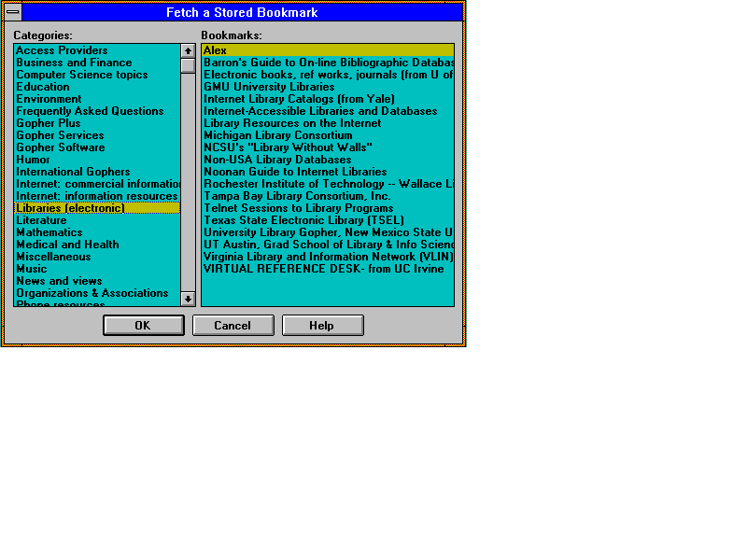747x560 pixels.
Task: Pick Non-USA Library Databases bookmark
Action: click(x=328, y=160)
